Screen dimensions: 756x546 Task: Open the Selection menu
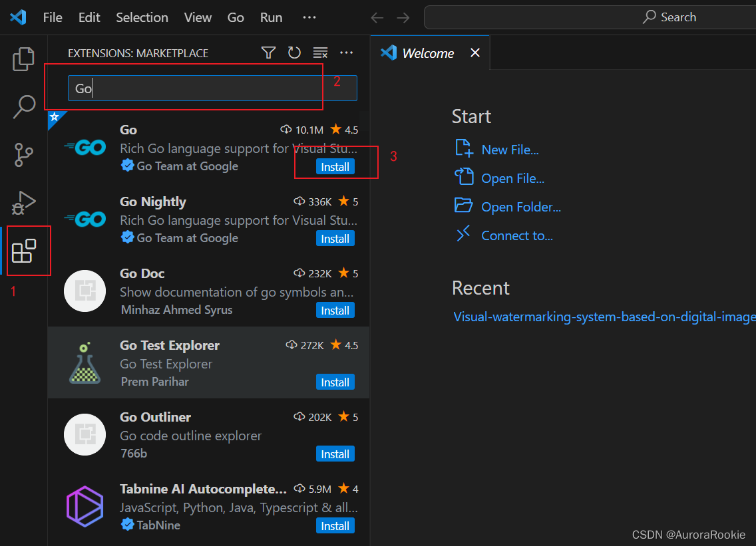142,18
